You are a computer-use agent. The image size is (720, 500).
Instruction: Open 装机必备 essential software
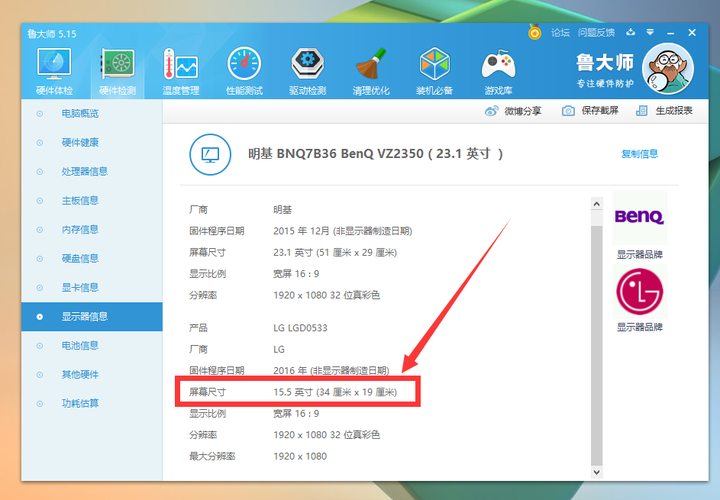click(434, 71)
